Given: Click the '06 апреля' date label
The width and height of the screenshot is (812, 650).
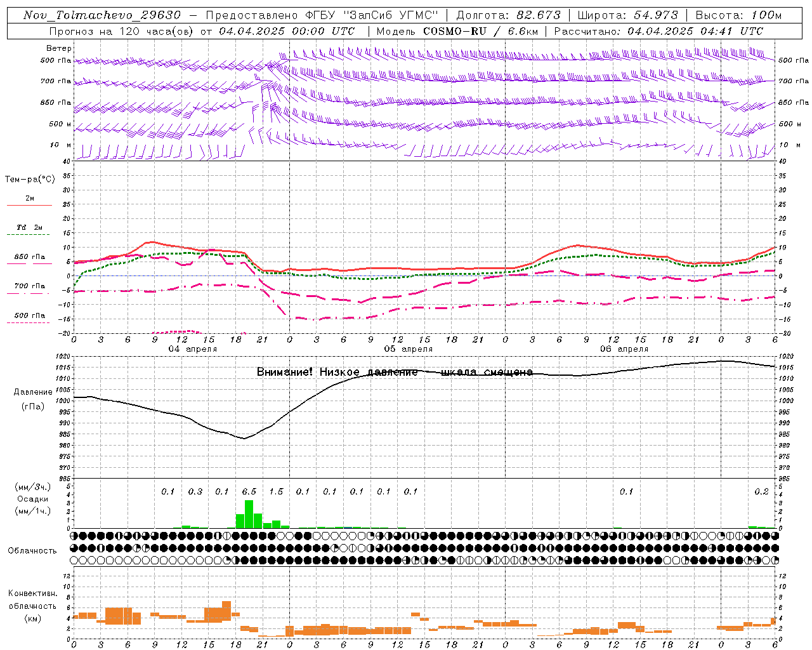Looking at the screenshot, I should 624,349.
